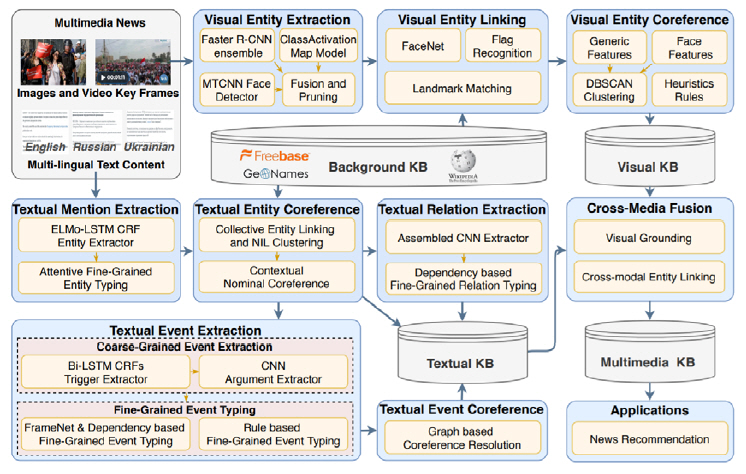Click the Textual Event Extraction heading

click(x=182, y=329)
